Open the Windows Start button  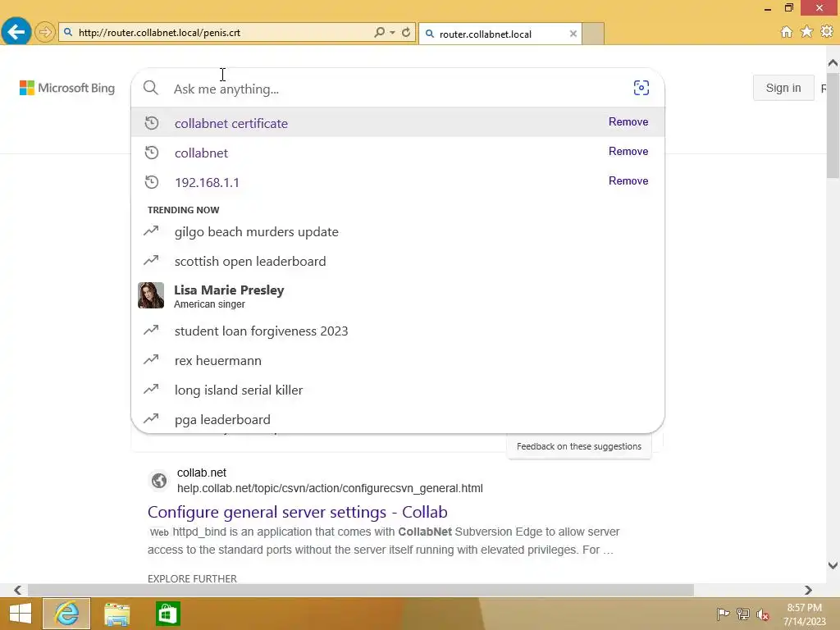21,614
